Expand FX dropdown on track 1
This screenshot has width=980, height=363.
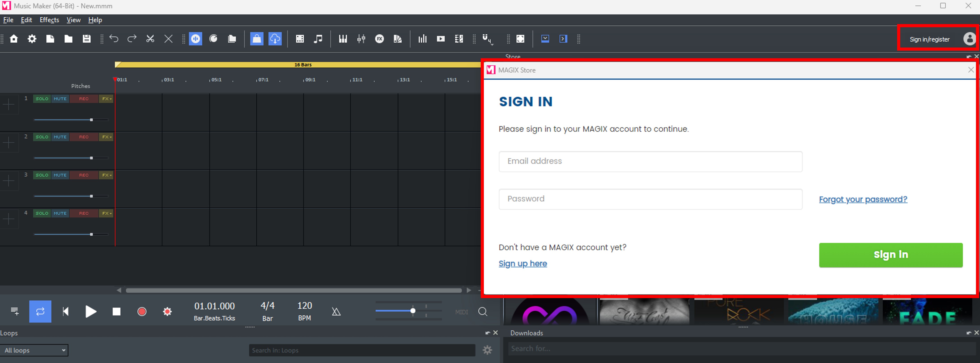(107, 99)
